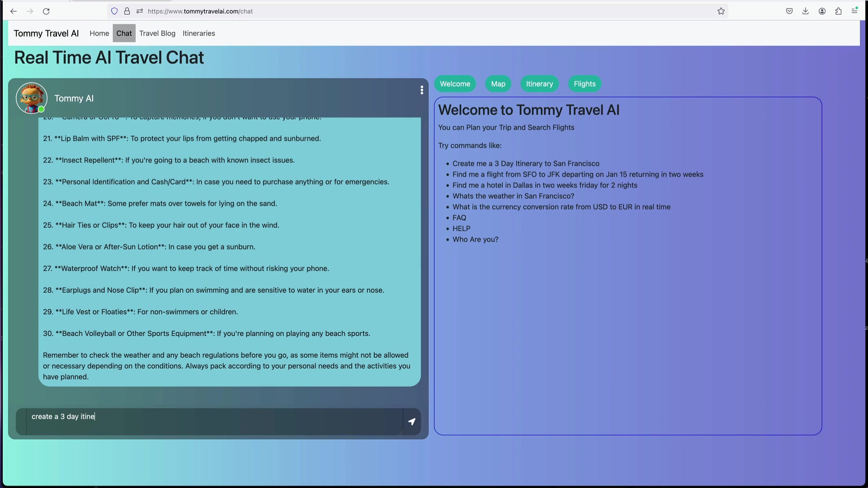This screenshot has height=488, width=868.
Task: Click the Earplugs and Nose Clip list item
Action: pos(213,291)
